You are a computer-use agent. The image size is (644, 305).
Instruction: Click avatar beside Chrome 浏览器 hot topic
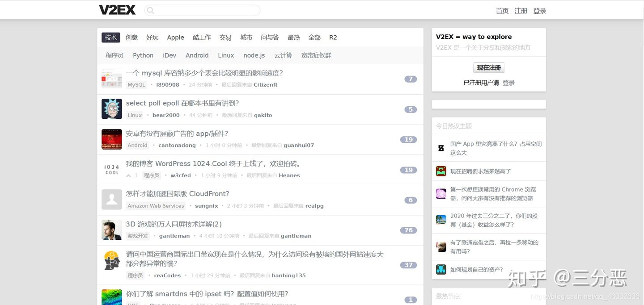coord(441,194)
